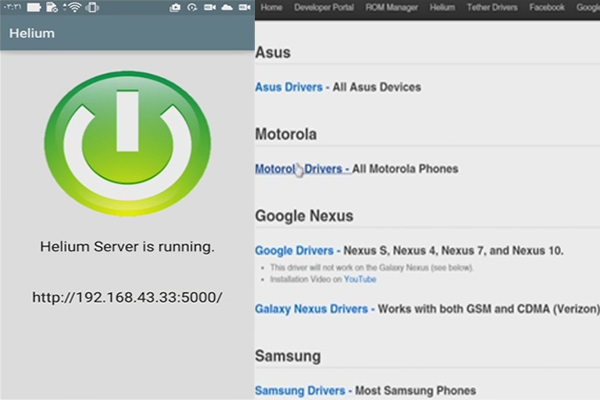The image size is (600, 400).
Task: Click the Google Drivers link
Action: click(294, 250)
